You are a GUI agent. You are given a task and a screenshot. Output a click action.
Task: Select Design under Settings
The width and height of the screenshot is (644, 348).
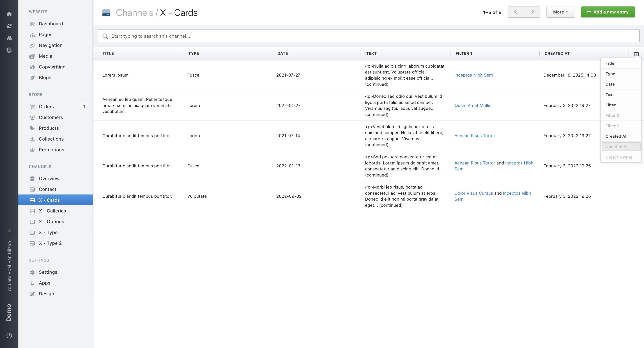(46, 294)
